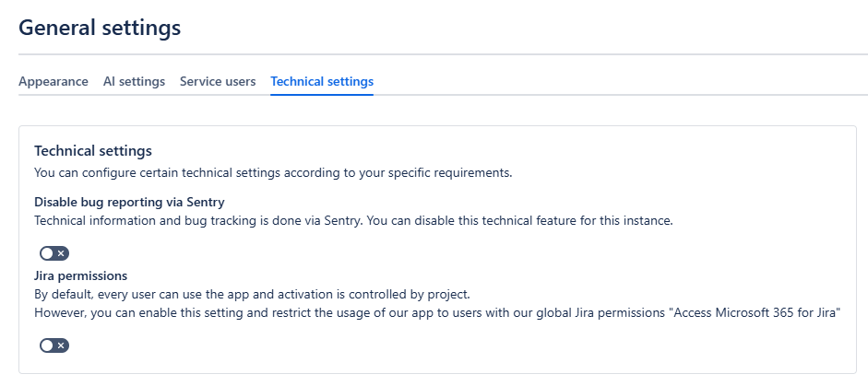Click the Sentry bug tracking description text
868x386 pixels.
354,220
